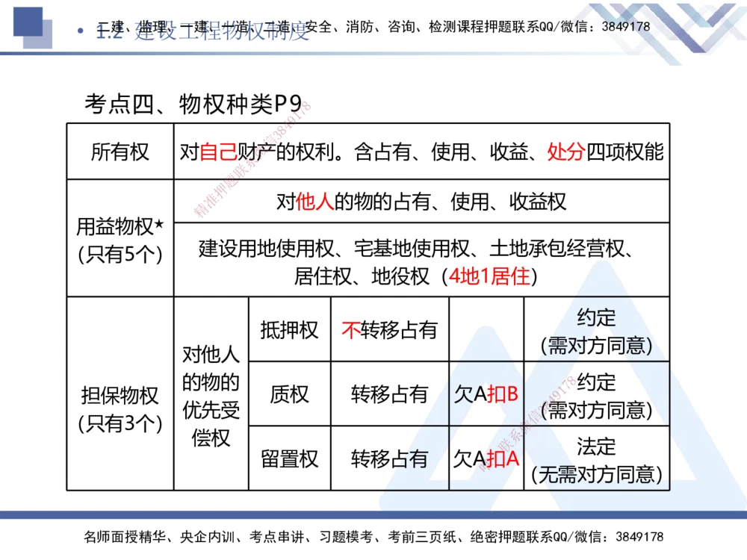Click the 欠A扣B cell
Viewport: 747px width, 560px height.
(x=489, y=393)
